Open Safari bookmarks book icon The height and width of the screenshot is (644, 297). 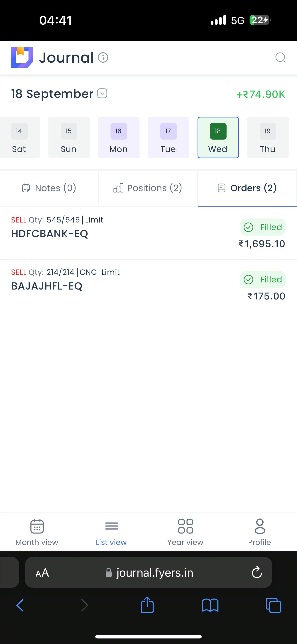(x=210, y=605)
